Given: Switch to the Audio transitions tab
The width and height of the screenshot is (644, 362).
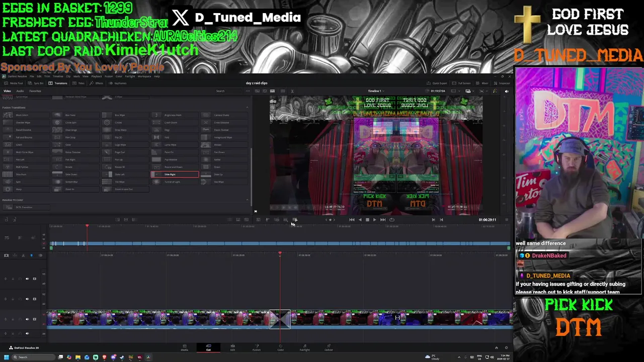Looking at the screenshot, I should click(x=20, y=91).
